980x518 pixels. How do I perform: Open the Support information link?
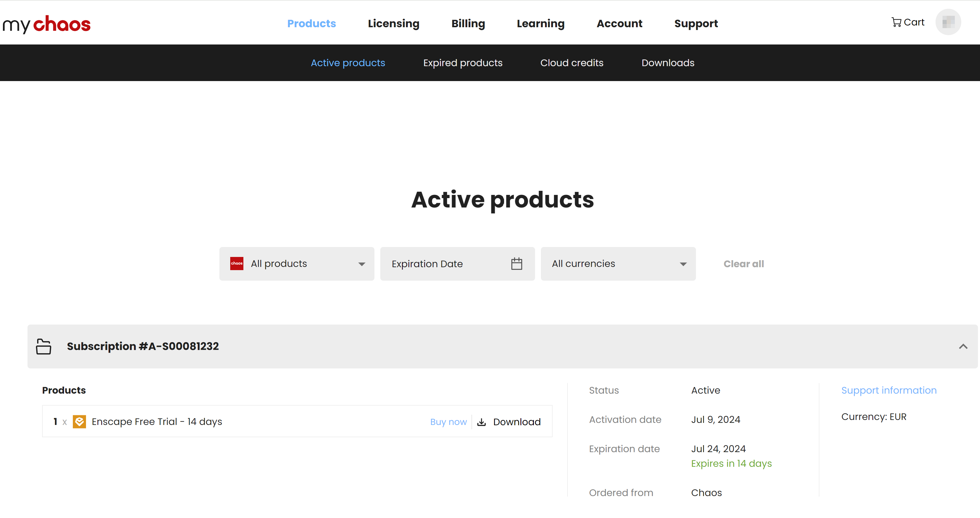pyautogui.click(x=889, y=390)
